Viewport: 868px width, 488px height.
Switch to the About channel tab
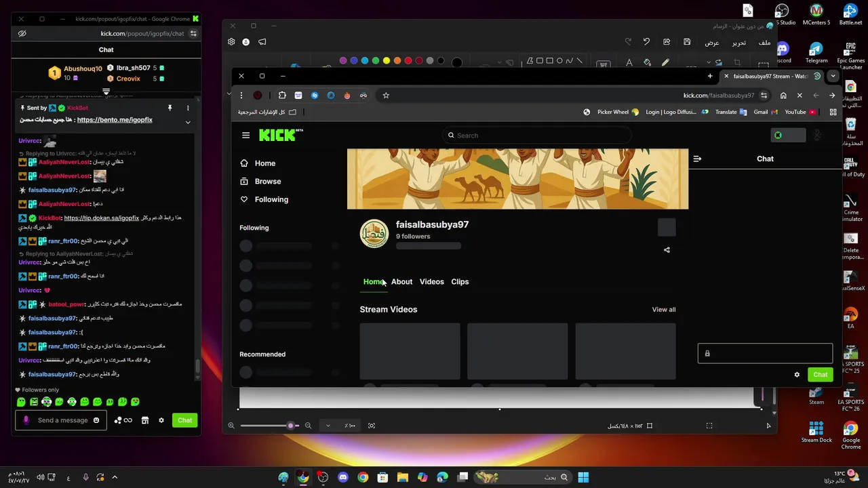[401, 282]
